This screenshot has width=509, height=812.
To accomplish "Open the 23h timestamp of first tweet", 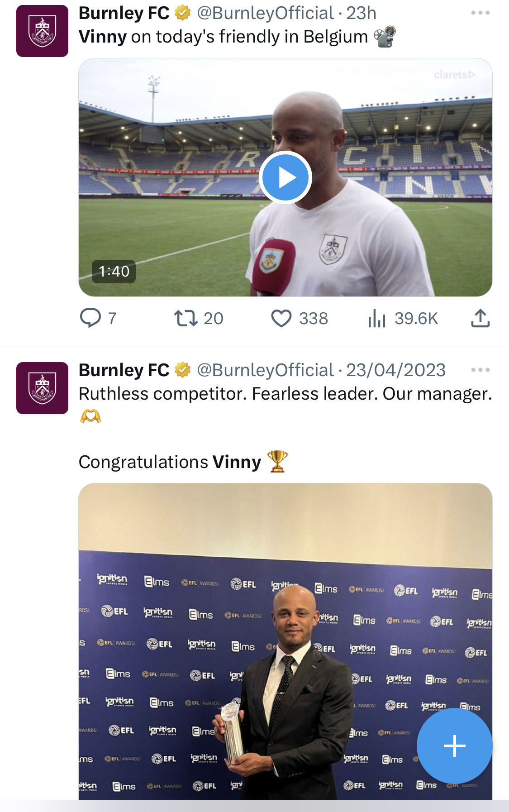I will pos(361,13).
